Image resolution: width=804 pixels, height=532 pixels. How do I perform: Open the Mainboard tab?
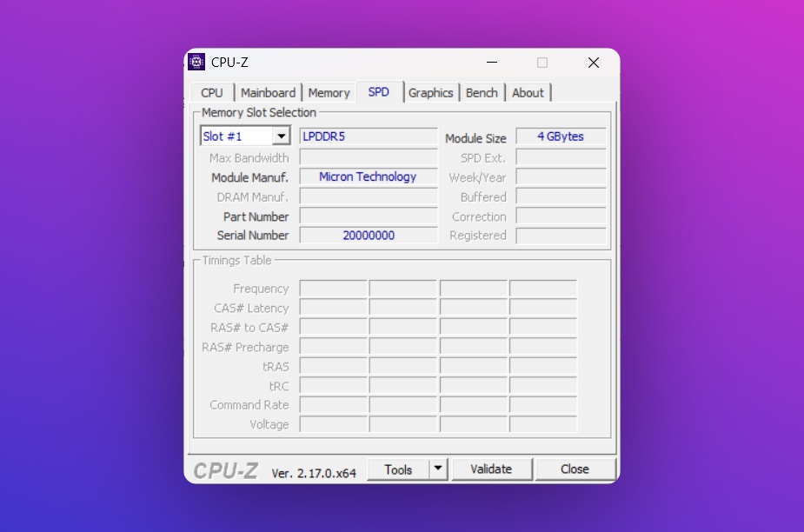point(269,93)
